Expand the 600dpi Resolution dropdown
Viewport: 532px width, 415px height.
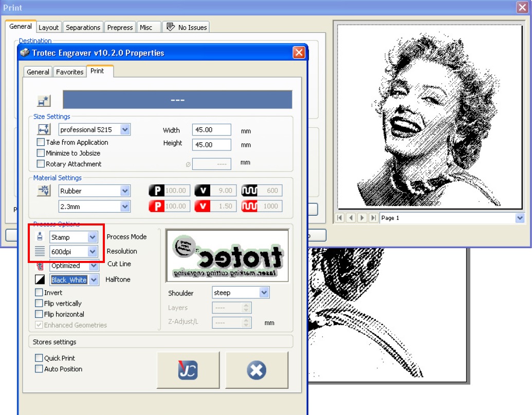[x=93, y=252]
